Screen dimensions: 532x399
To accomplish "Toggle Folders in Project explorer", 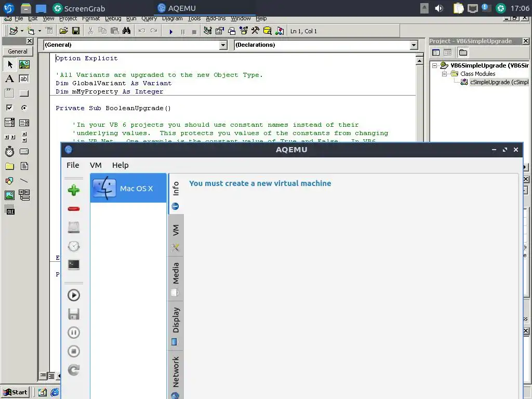I will coord(463,52).
